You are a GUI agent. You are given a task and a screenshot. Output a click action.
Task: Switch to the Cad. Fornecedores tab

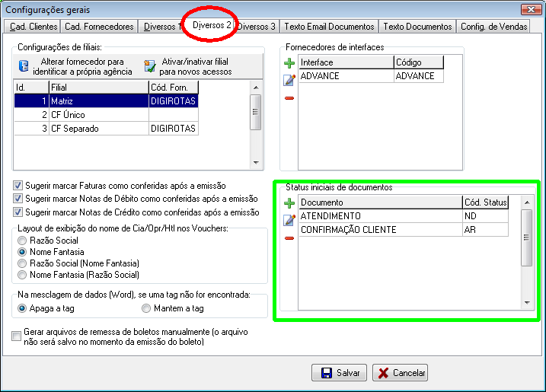point(99,27)
